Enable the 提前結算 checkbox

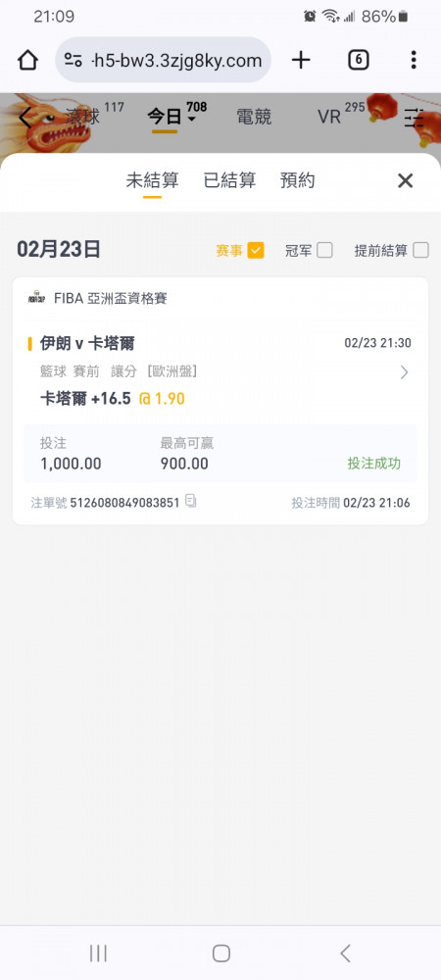421,251
